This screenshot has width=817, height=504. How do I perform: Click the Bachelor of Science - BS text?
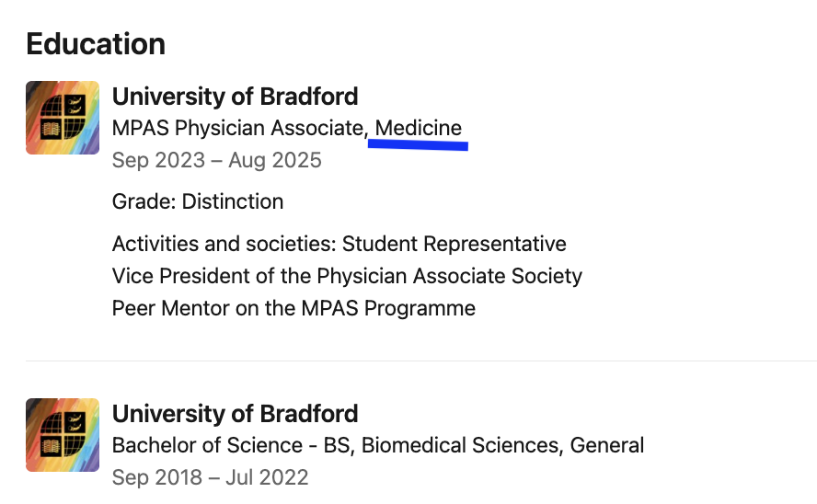tap(231, 446)
